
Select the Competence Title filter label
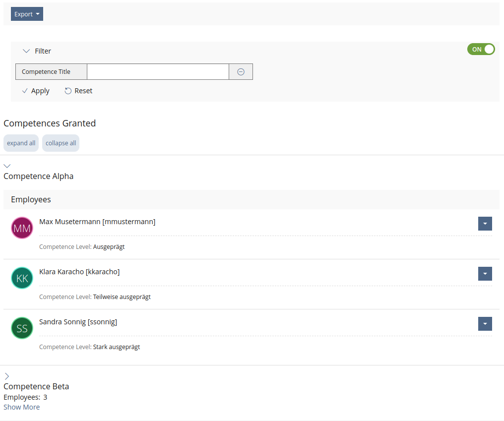pos(46,72)
